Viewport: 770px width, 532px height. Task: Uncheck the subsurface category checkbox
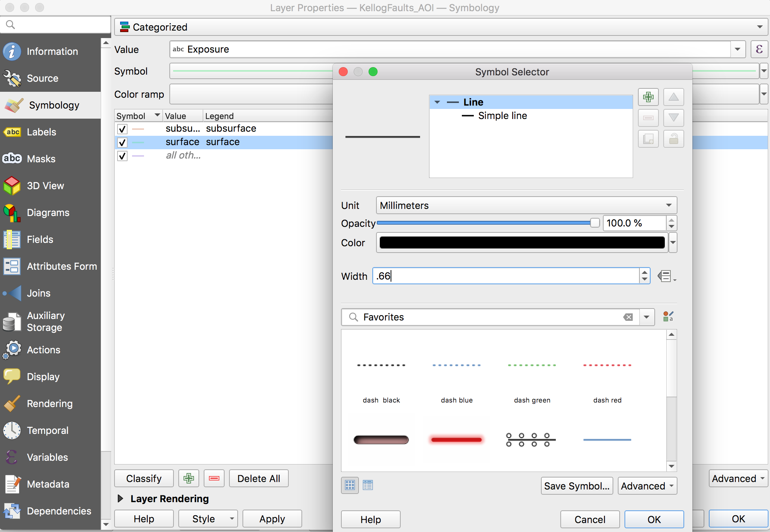(x=122, y=129)
